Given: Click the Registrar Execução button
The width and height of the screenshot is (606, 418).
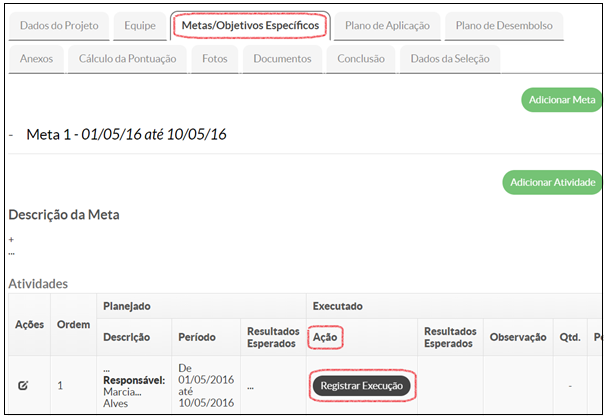Looking at the screenshot, I should (x=361, y=385).
